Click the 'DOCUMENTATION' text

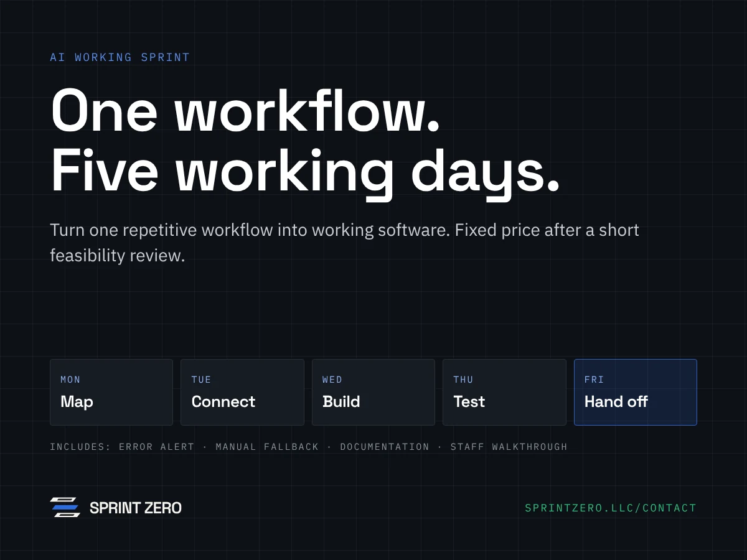point(385,447)
